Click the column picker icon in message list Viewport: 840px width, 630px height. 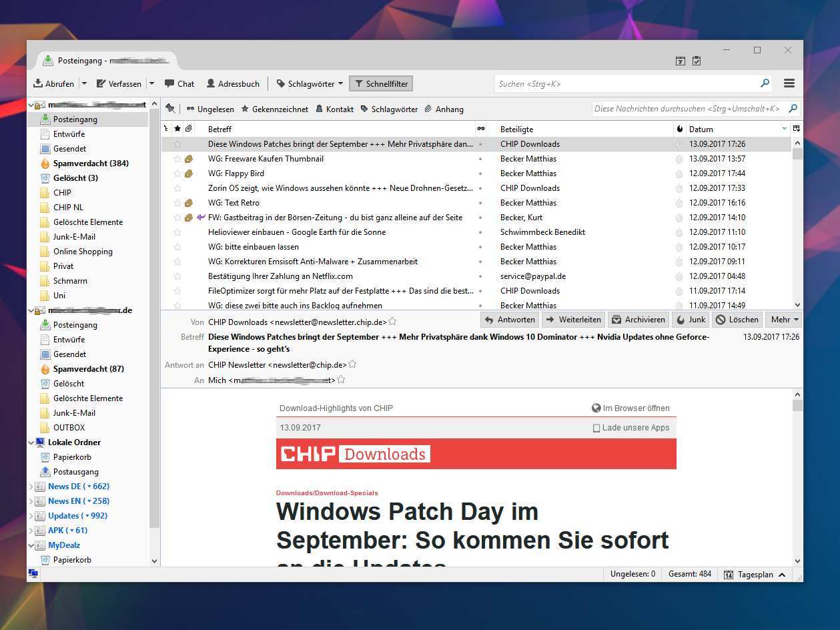click(796, 129)
